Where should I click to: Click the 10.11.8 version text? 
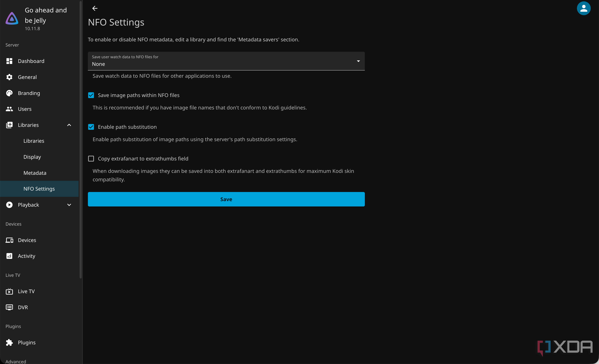32,29
